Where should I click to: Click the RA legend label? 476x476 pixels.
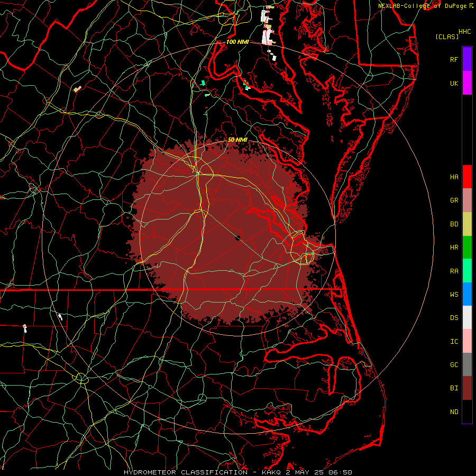click(x=454, y=271)
